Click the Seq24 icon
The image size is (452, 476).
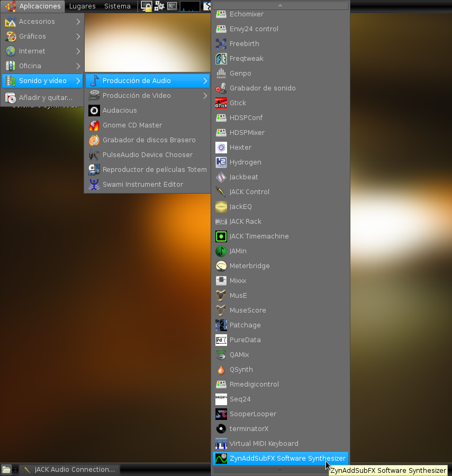(221, 399)
